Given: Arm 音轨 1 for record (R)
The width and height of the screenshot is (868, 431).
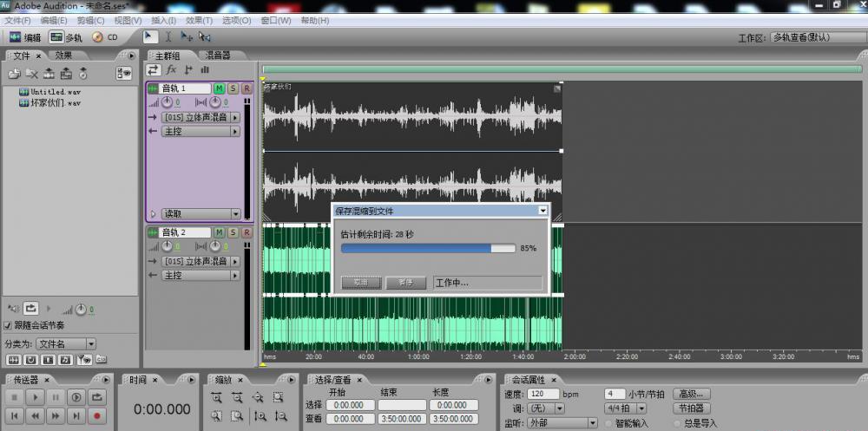Looking at the screenshot, I should coord(247,88).
